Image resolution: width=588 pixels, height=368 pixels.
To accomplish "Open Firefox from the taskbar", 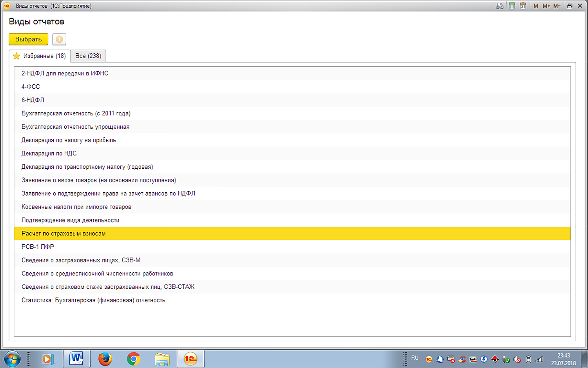I will click(x=105, y=359).
